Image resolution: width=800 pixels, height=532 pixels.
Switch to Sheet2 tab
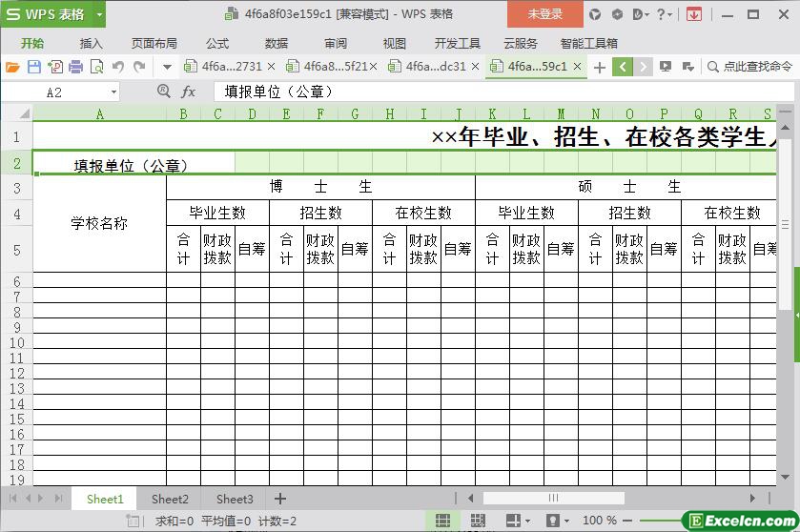(170, 499)
